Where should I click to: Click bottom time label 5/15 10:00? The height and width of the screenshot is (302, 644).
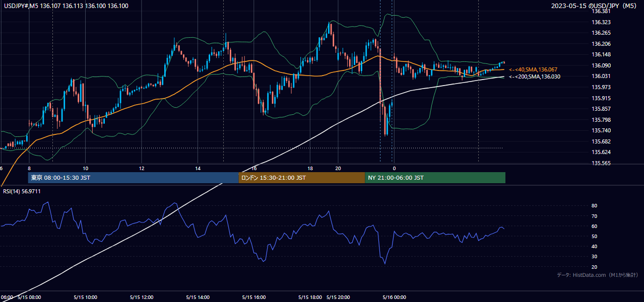[85, 297]
